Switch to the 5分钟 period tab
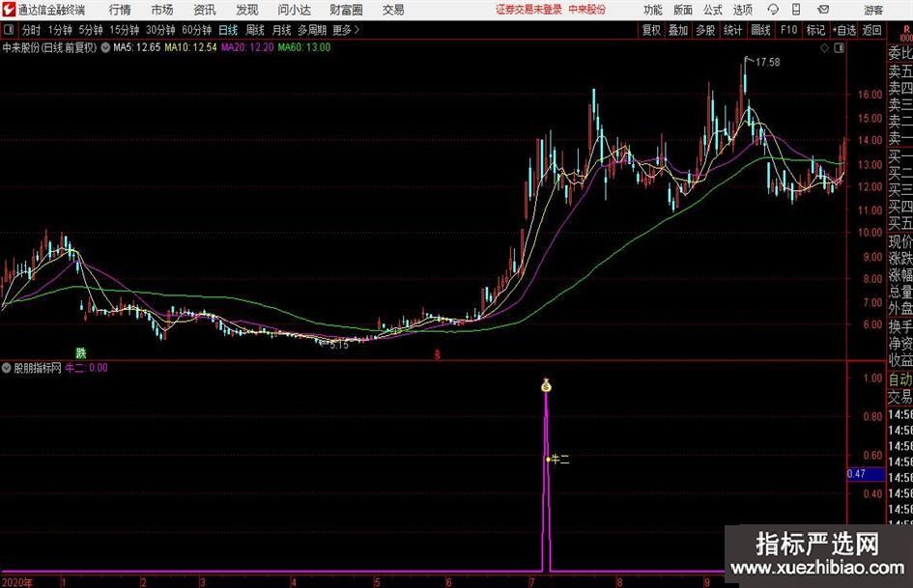The image size is (913, 588). pyautogui.click(x=91, y=30)
